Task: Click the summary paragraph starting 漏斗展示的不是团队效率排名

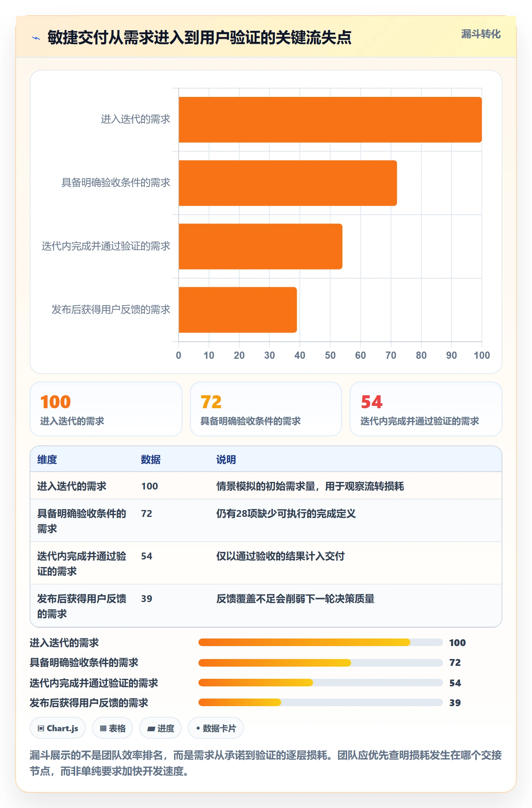Action: (x=266, y=763)
